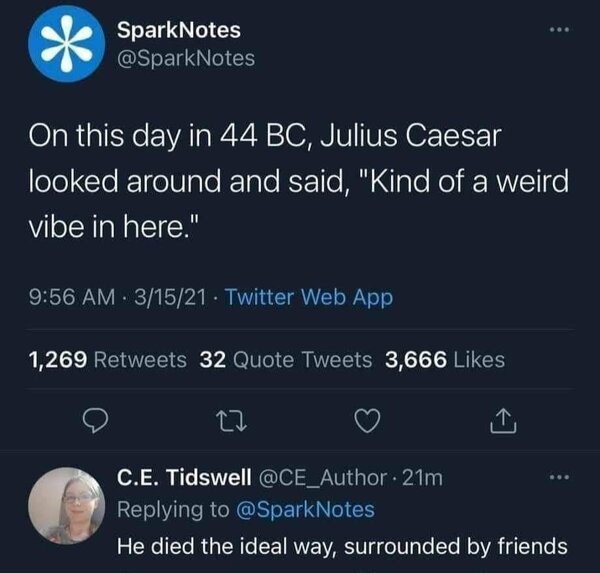Screen dimensions: 600x573
Task: View the 1,269 Retweets list
Action: tap(111, 360)
